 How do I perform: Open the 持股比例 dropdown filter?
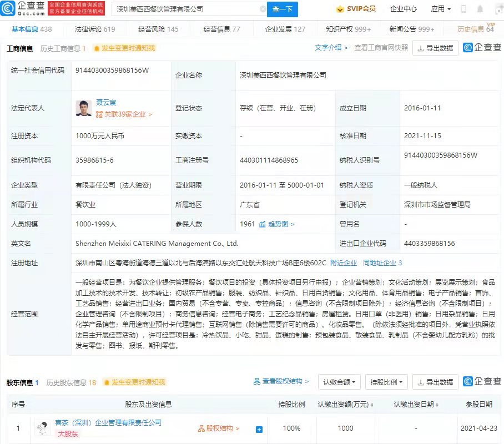pos(387,382)
